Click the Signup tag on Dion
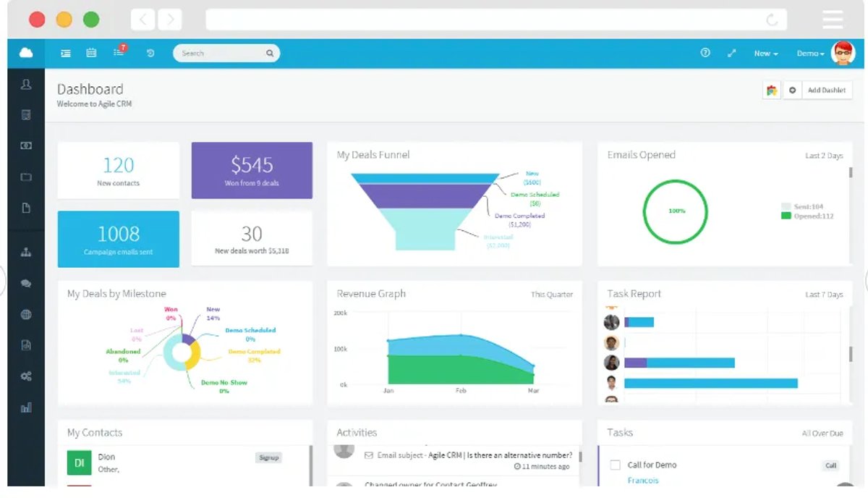Screen dimensions: 868x498 [268, 457]
